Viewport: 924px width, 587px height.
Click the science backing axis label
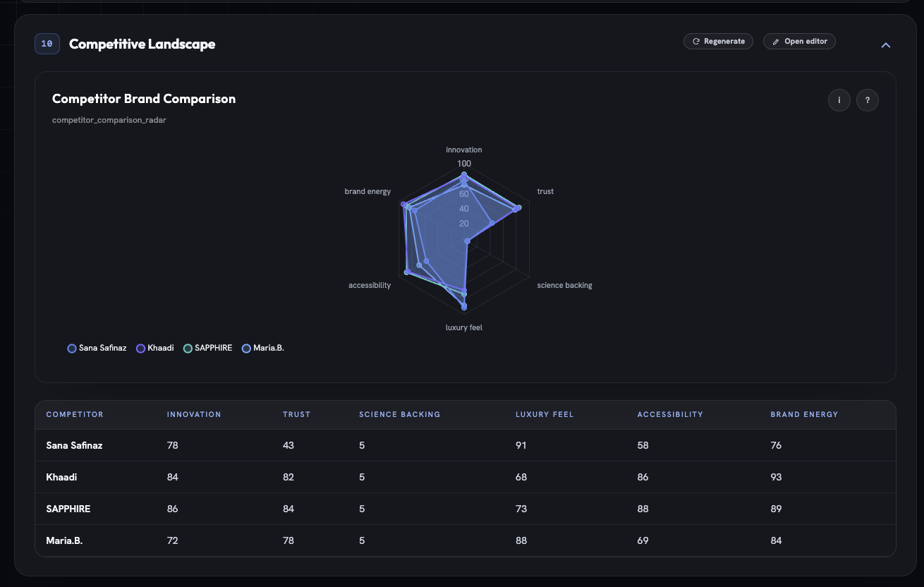coord(564,285)
